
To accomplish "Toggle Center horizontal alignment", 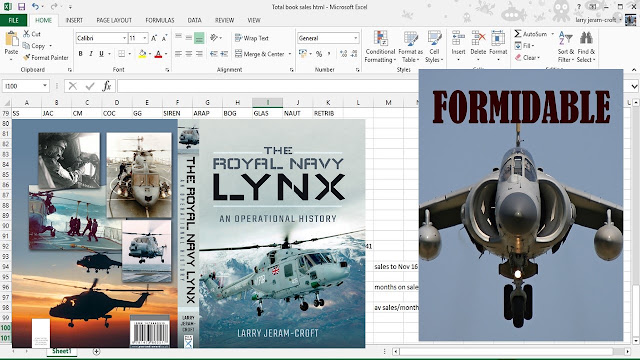I will click(x=189, y=53).
